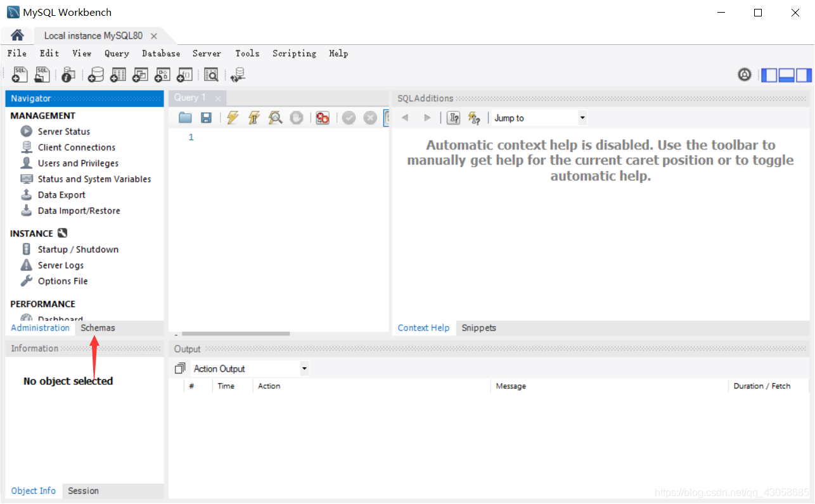Open the View menu
This screenshot has width=815, height=504.
click(x=82, y=53)
